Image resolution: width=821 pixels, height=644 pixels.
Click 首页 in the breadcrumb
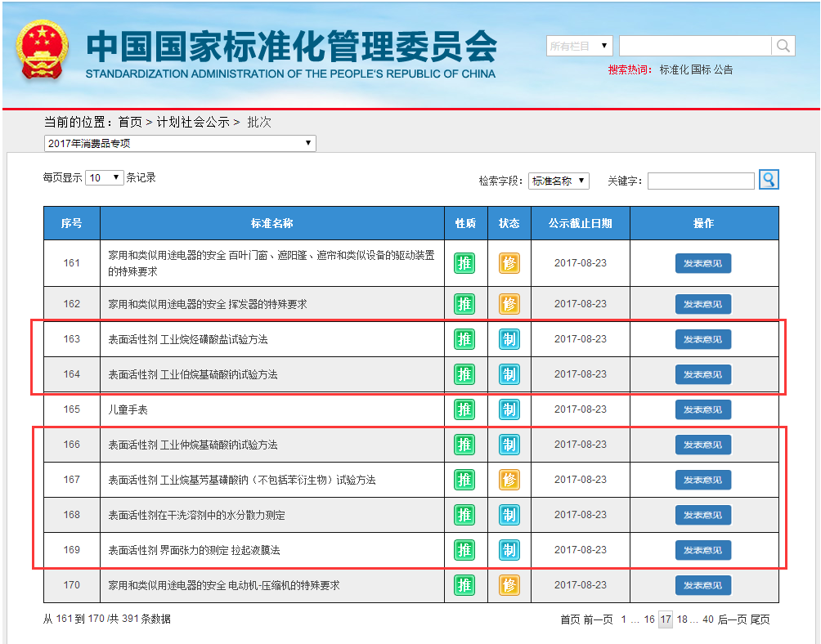tap(130, 122)
